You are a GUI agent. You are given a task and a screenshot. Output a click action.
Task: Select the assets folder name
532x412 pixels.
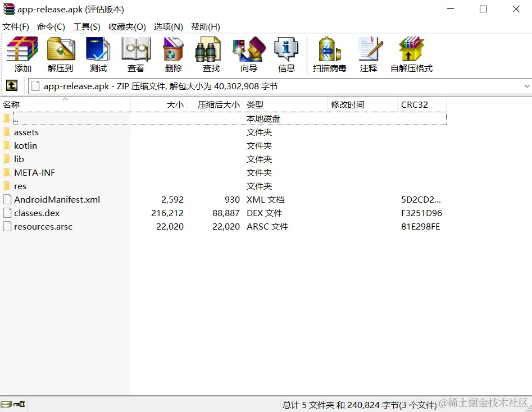(x=26, y=132)
